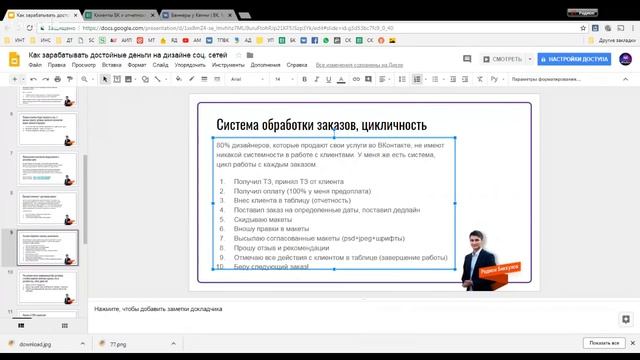This screenshot has height=360, width=640.
Task: Open the line spacing options
Action: click(x=402, y=79)
